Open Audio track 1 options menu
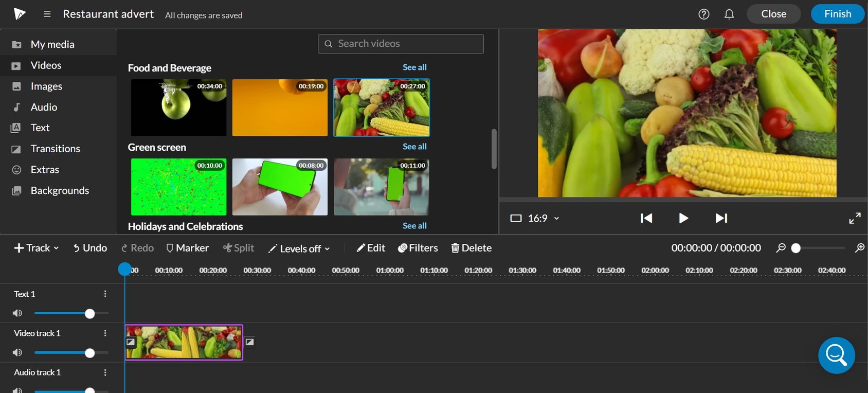 coord(105,372)
